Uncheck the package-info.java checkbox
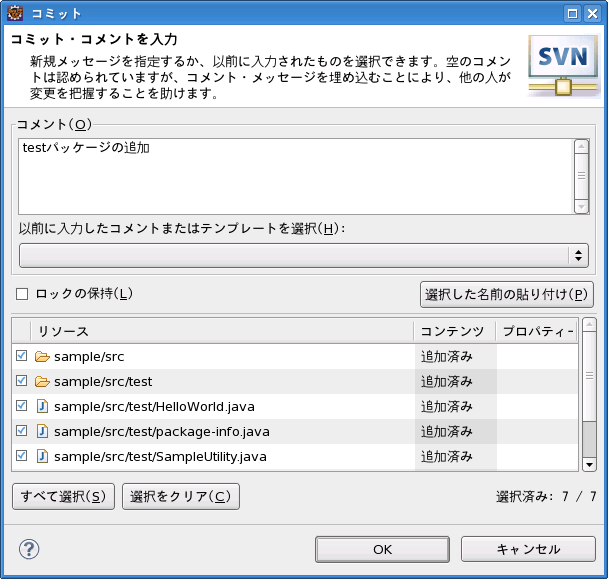The width and height of the screenshot is (608, 579). [x=22, y=431]
